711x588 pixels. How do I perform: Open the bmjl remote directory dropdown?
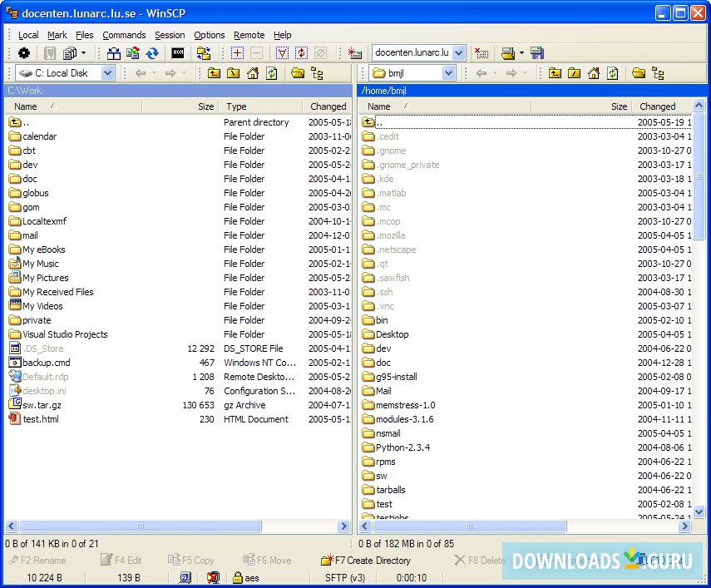[x=448, y=73]
